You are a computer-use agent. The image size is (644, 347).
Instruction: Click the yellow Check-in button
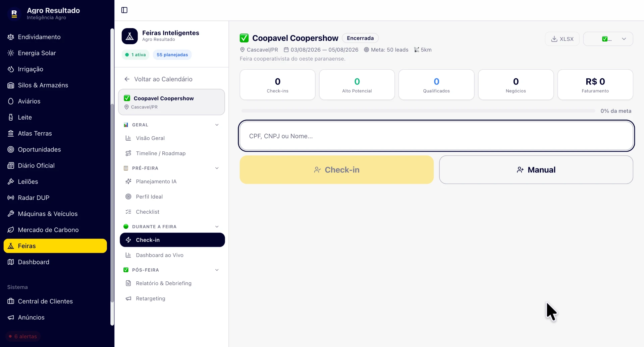337,170
